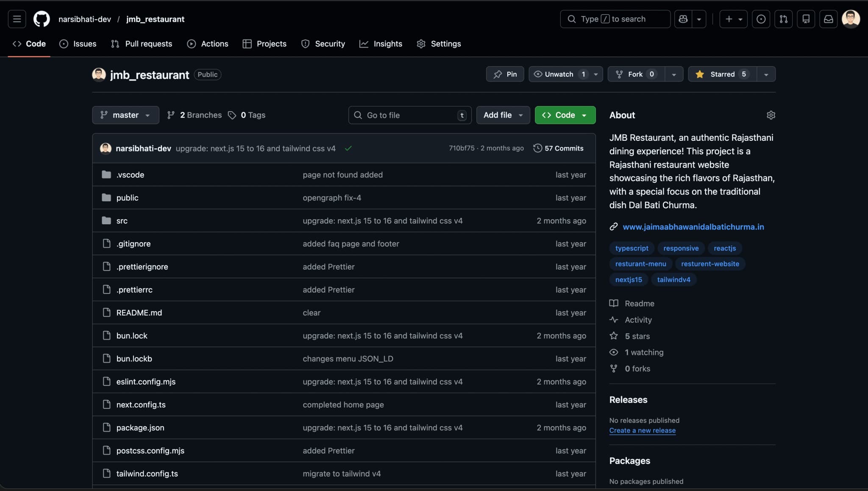Expand the green Code dropdown
Image resolution: width=868 pixels, height=491 pixels.
tap(565, 115)
